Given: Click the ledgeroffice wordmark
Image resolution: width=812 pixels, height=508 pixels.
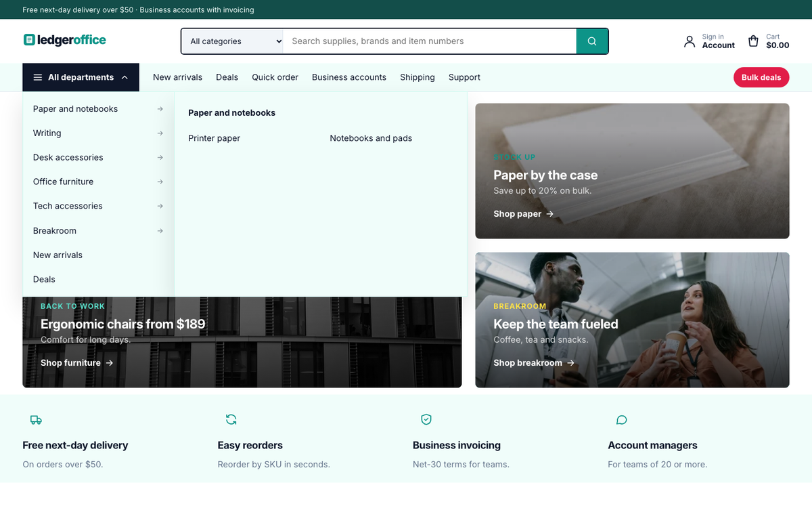Looking at the screenshot, I should (72, 40).
